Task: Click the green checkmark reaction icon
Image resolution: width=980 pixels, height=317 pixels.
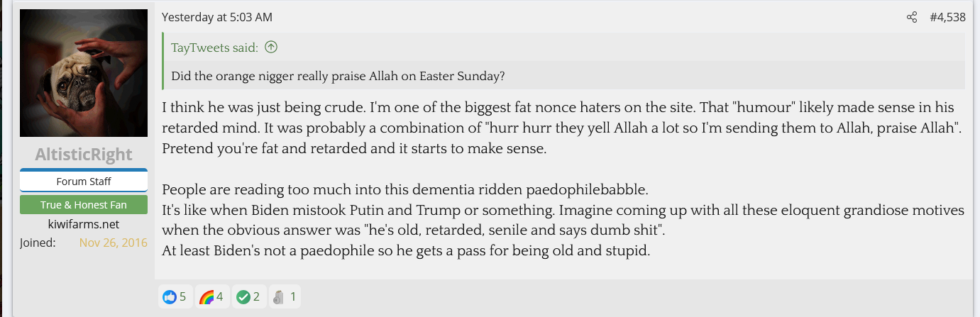Action: point(243,297)
